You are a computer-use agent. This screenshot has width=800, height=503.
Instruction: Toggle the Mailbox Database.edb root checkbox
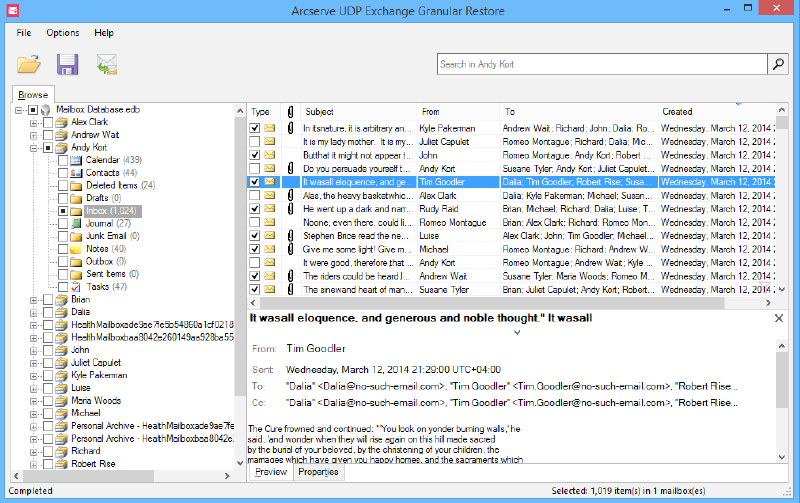(33, 110)
